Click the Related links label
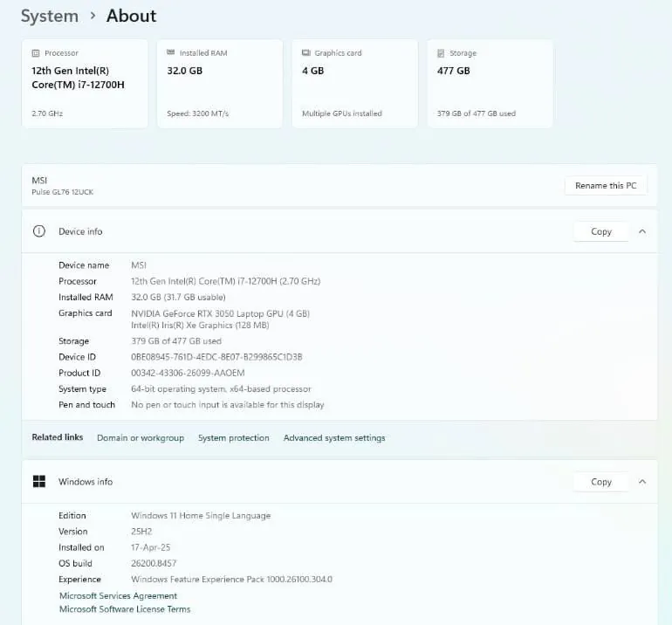Viewport: 672px width, 625px height. pyautogui.click(x=58, y=437)
